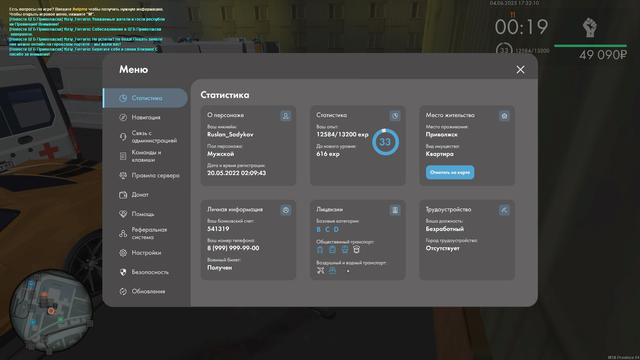The height and width of the screenshot is (360, 640).
Task: Open the Статистика section via its pie-chart icon
Action: point(123,98)
